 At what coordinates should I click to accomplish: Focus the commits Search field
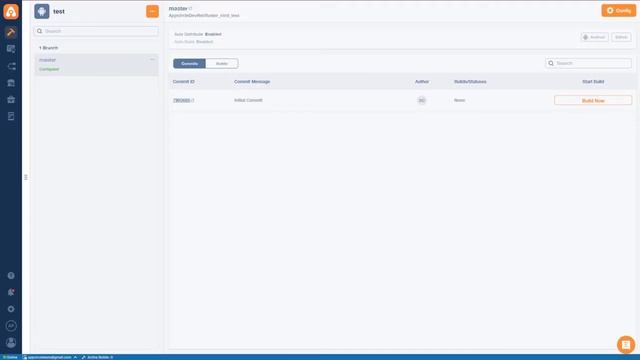588,63
